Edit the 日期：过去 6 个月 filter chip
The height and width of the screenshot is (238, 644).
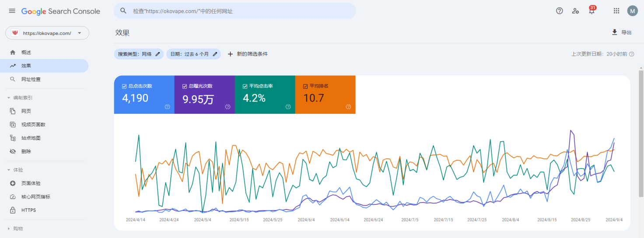[194, 54]
